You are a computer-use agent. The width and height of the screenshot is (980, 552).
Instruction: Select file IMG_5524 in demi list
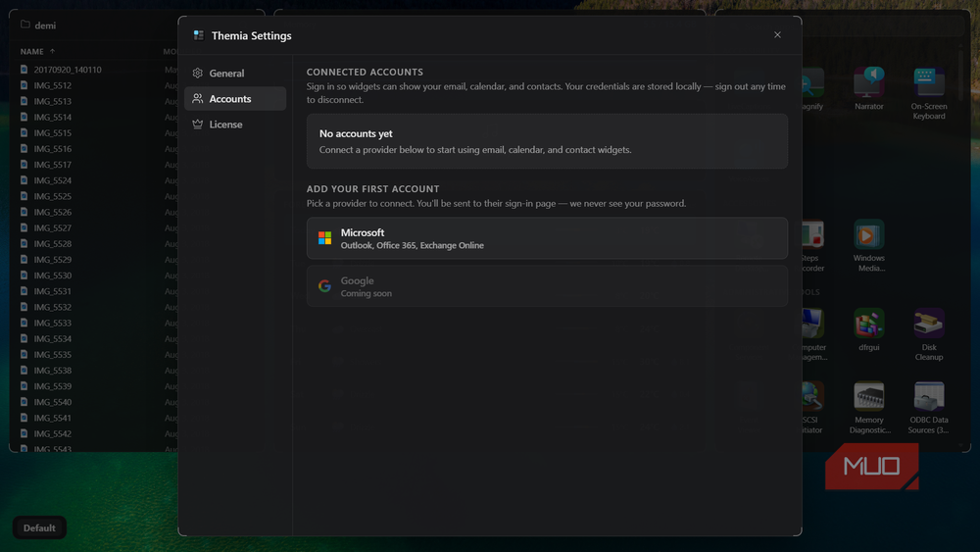(x=53, y=180)
